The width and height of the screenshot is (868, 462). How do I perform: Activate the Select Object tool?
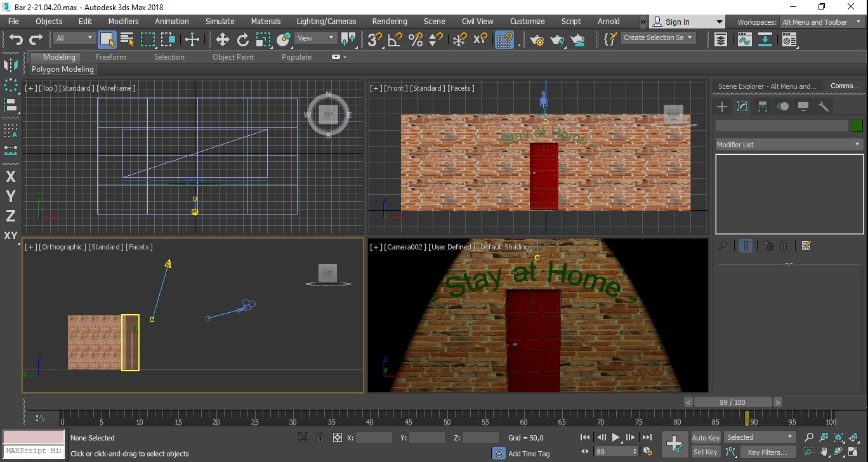coord(107,39)
